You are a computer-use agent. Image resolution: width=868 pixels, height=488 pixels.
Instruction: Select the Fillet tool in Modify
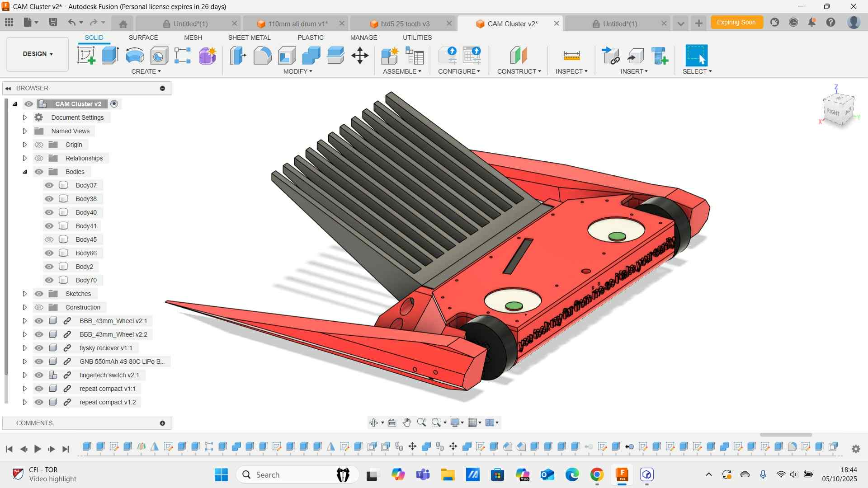pos(262,56)
